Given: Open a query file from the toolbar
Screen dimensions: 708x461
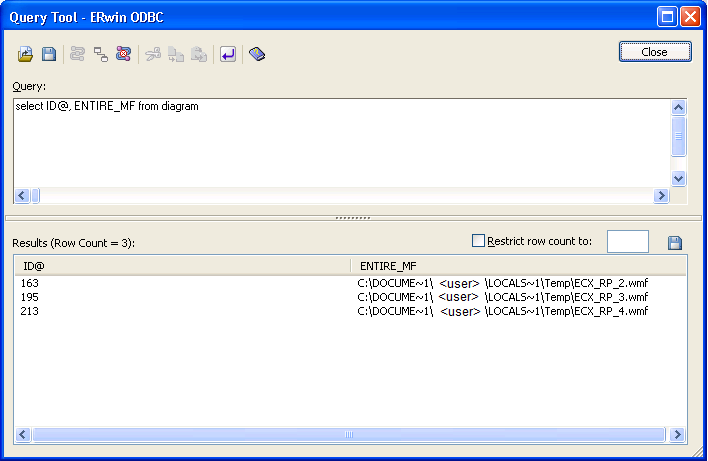Looking at the screenshot, I should click(25, 54).
